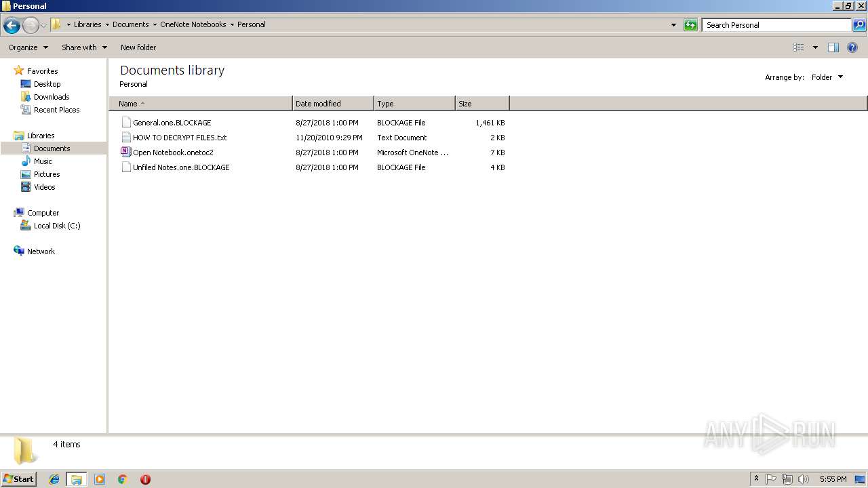Open the Videos library
868x488 pixels.
click(x=44, y=187)
